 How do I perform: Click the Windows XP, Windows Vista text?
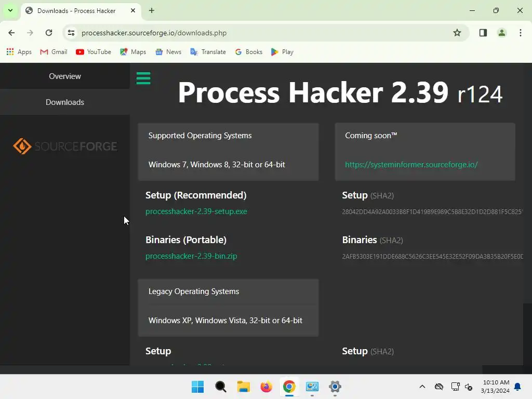(225, 320)
